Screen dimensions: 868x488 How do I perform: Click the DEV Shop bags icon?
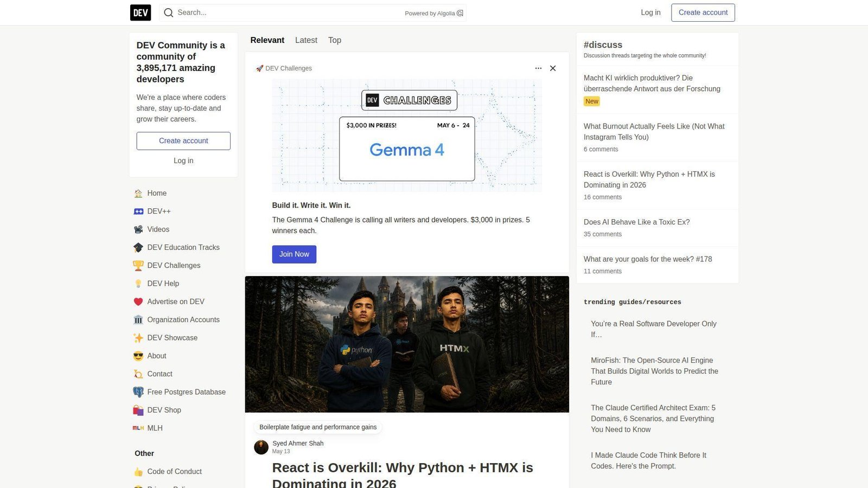pyautogui.click(x=138, y=410)
